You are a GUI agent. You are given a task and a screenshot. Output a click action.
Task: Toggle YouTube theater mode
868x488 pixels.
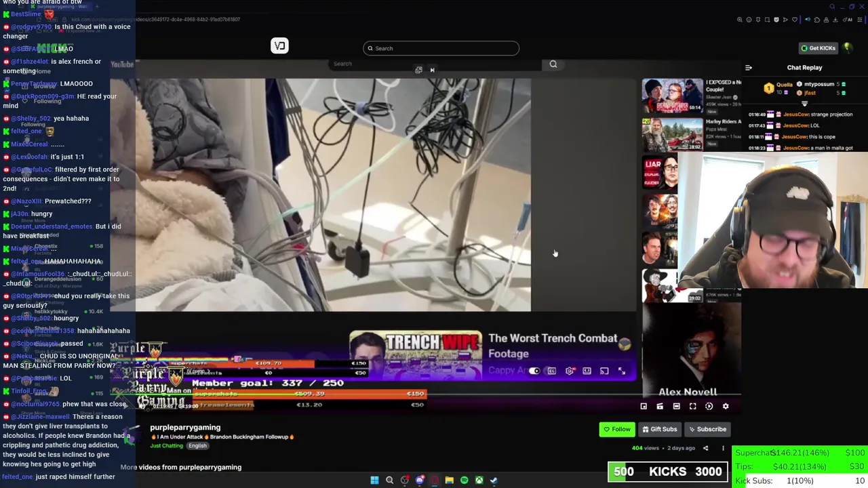point(587,371)
